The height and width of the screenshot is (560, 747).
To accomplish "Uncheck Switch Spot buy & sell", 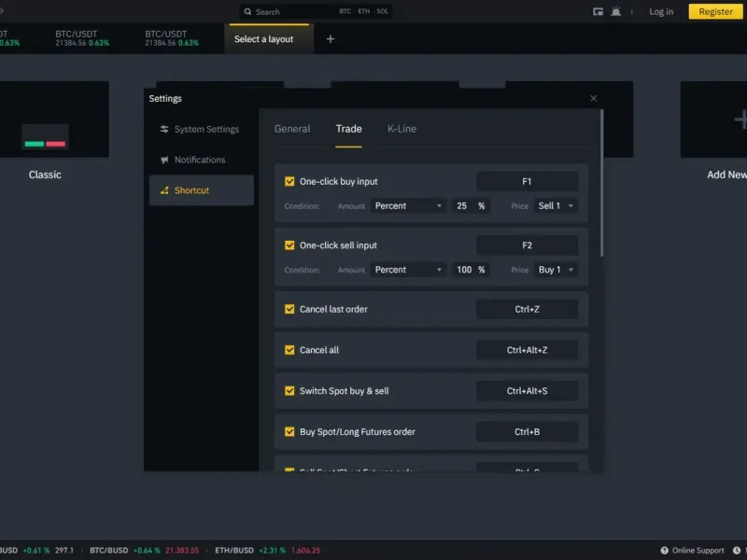I will tap(289, 391).
